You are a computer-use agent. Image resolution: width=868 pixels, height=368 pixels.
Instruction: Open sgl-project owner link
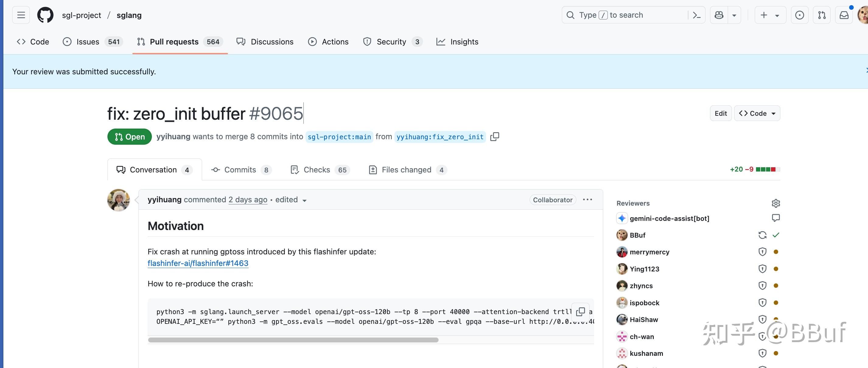pyautogui.click(x=81, y=15)
